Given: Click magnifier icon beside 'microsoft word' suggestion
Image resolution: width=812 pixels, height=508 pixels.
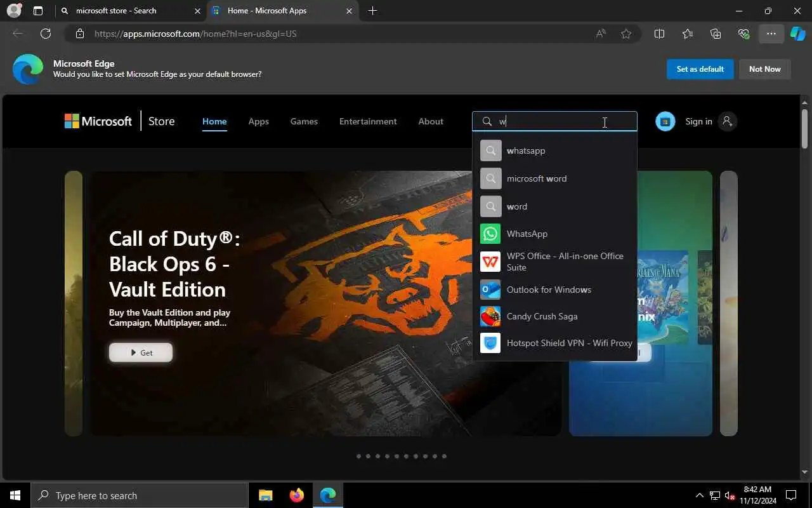Looking at the screenshot, I should tap(490, 178).
